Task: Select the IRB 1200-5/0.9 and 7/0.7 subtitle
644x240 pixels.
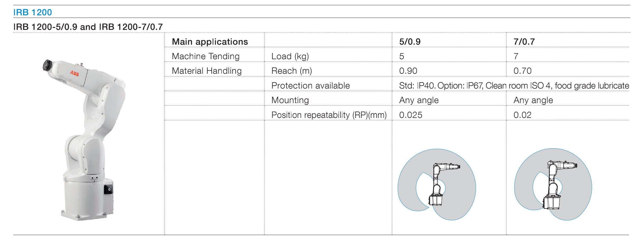Action: point(88,27)
